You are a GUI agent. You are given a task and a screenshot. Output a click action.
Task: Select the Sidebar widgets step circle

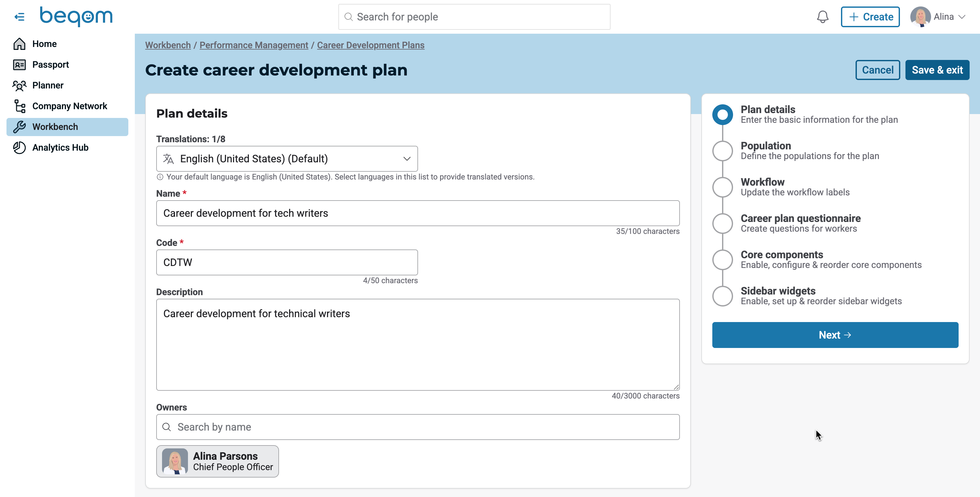[722, 296]
